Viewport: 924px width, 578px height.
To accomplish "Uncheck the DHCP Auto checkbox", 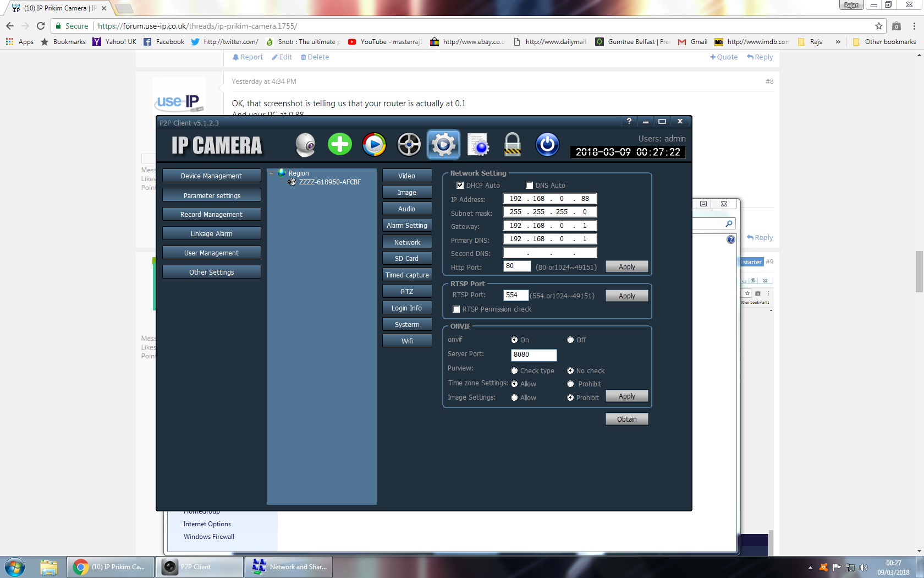I will [x=460, y=186].
